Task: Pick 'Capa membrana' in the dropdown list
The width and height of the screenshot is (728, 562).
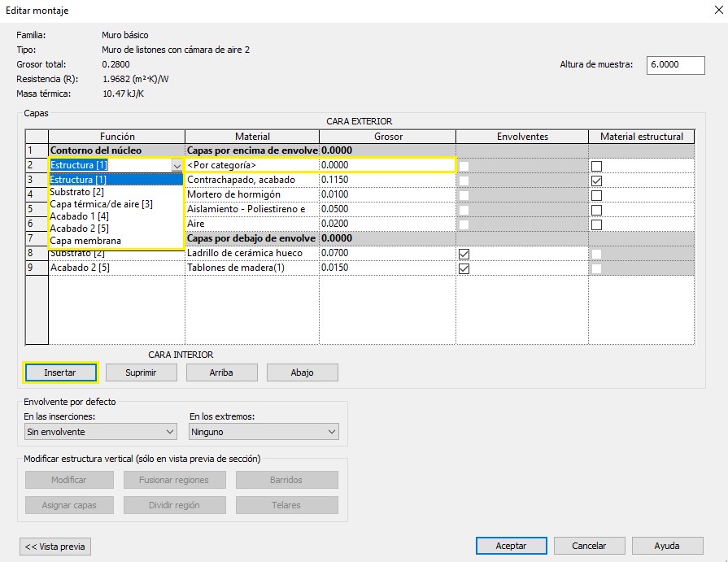Action: pos(85,241)
